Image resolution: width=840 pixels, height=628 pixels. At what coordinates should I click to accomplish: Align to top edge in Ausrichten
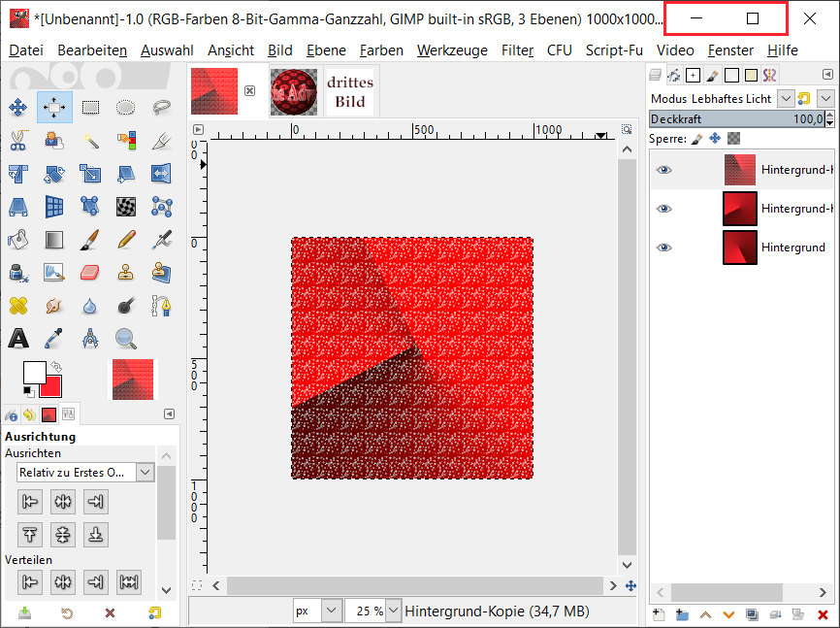coord(29,535)
